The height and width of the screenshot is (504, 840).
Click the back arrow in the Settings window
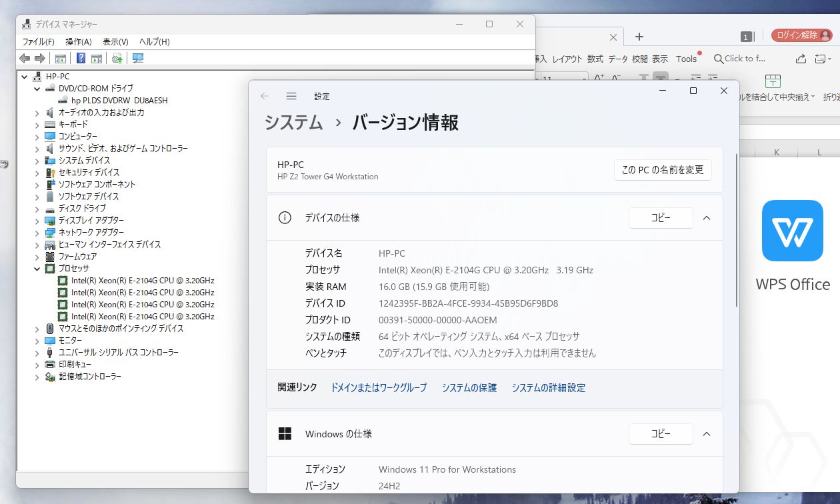(265, 96)
